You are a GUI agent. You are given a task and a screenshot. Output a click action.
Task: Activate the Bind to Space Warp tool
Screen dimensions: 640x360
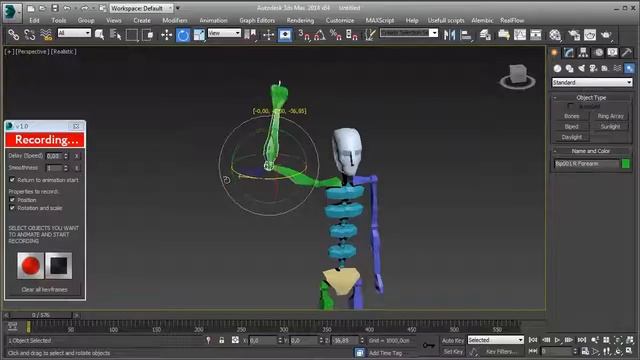[x=46, y=35]
